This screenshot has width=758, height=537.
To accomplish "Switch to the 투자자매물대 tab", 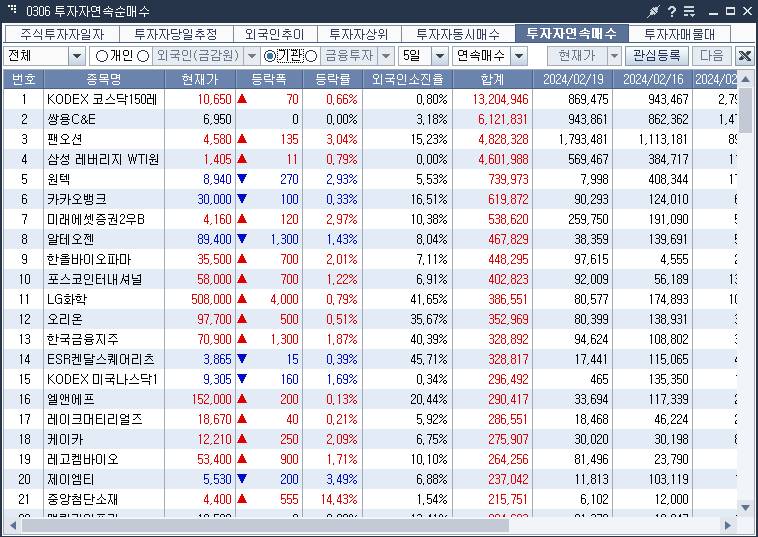I will (x=679, y=34).
